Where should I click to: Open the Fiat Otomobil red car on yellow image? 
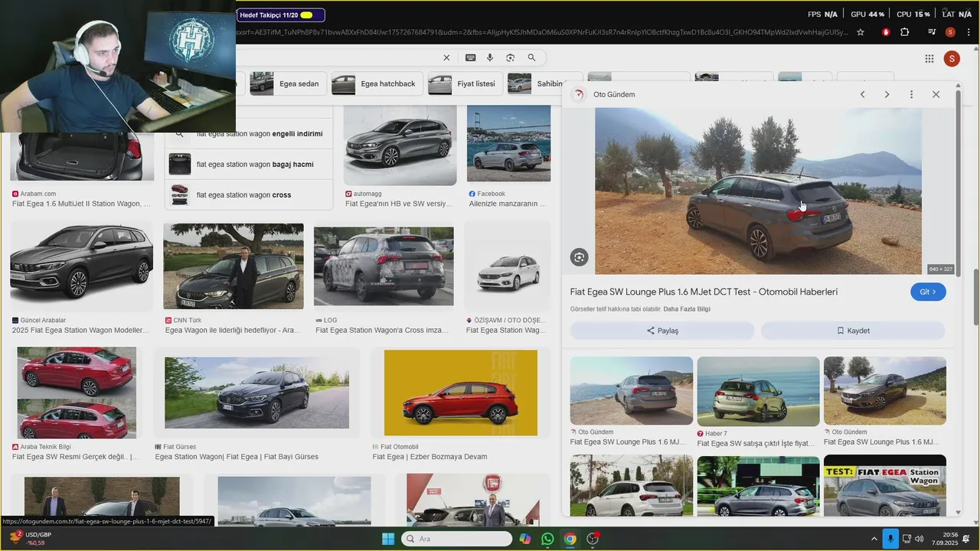[461, 393]
